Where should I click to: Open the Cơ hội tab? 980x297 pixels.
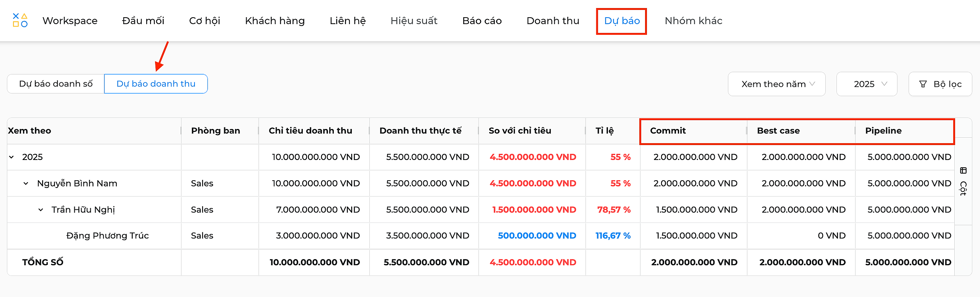click(x=204, y=21)
